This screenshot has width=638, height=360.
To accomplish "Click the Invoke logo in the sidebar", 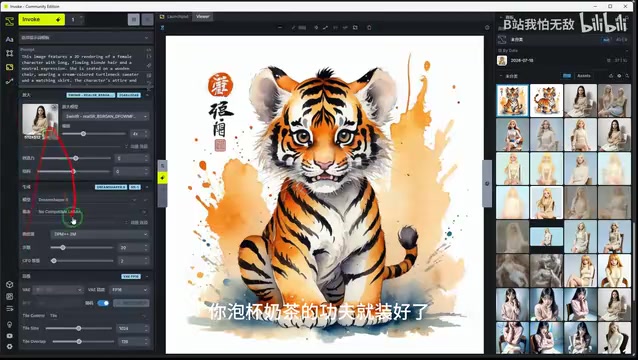I will tap(9, 21).
